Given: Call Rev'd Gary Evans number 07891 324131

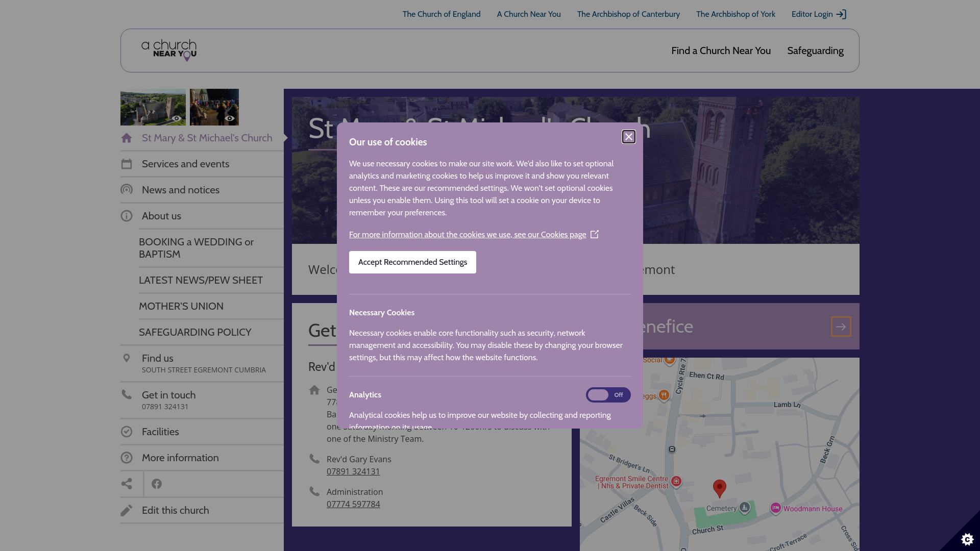Looking at the screenshot, I should click(353, 471).
